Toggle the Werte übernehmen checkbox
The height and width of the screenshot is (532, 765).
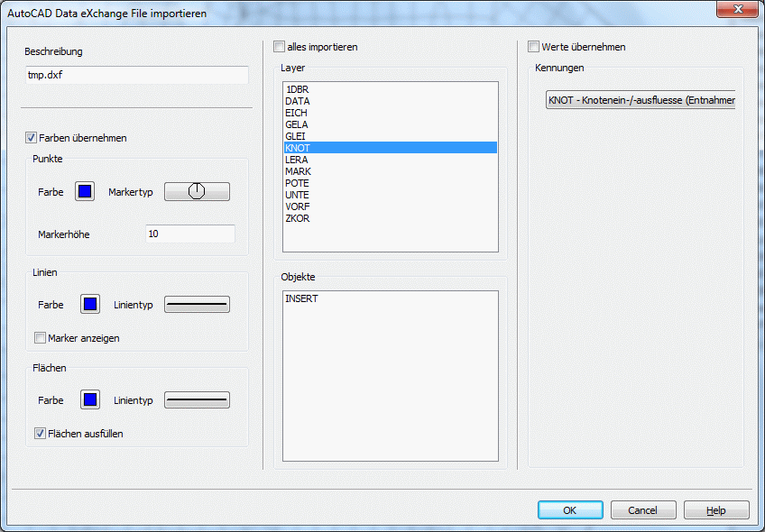[x=533, y=47]
